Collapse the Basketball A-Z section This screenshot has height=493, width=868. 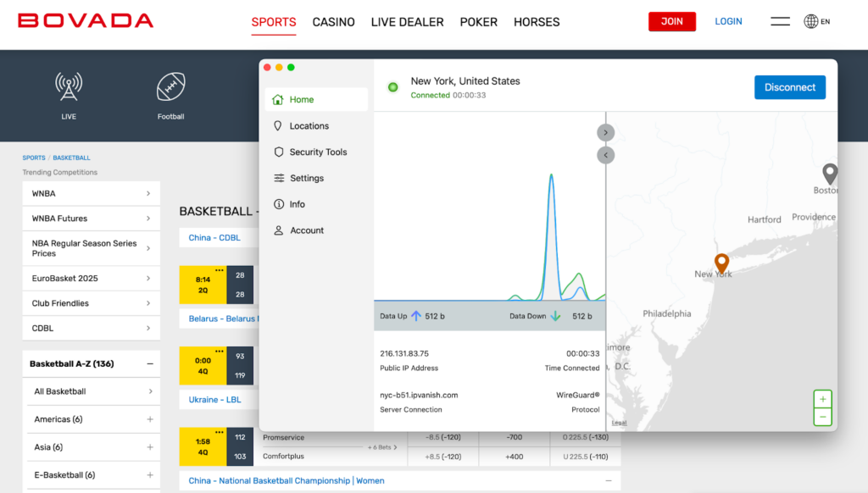click(150, 364)
